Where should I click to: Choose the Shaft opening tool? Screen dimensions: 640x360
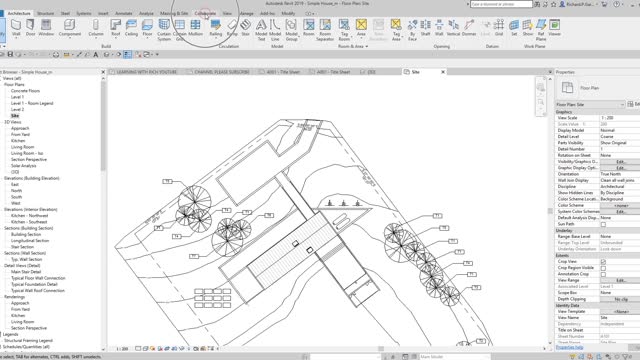tap(425, 28)
